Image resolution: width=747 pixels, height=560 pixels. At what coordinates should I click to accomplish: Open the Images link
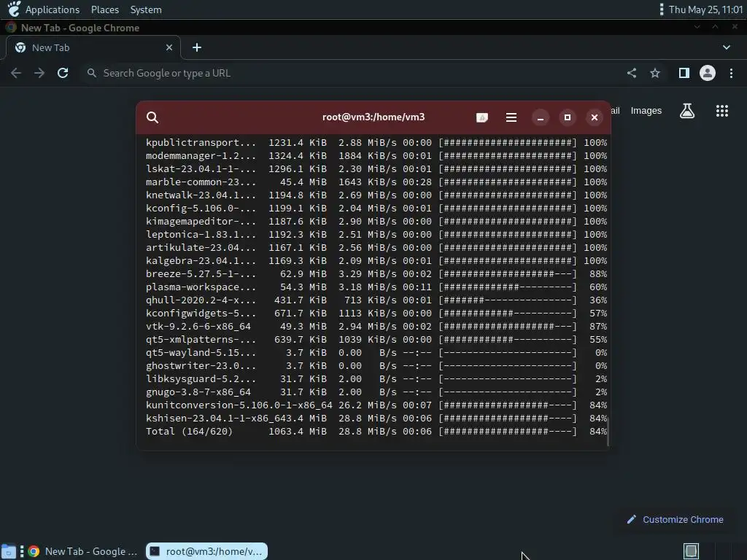pos(646,111)
